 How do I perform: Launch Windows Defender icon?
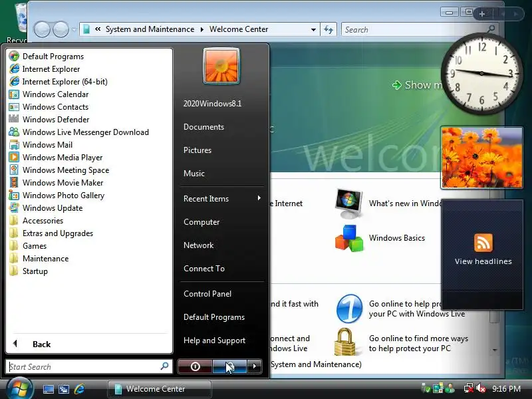coord(14,120)
